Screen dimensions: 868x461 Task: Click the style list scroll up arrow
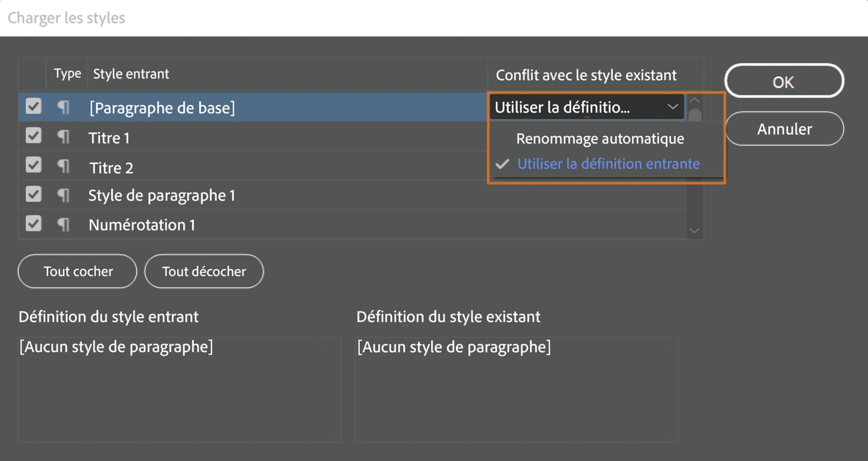(x=694, y=100)
